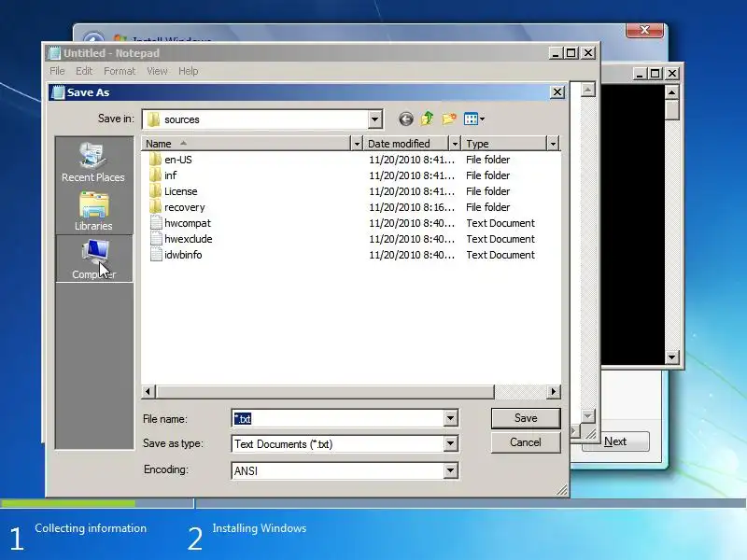747x560 pixels.
Task: Close the Install Windows window
Action: pyautogui.click(x=644, y=30)
